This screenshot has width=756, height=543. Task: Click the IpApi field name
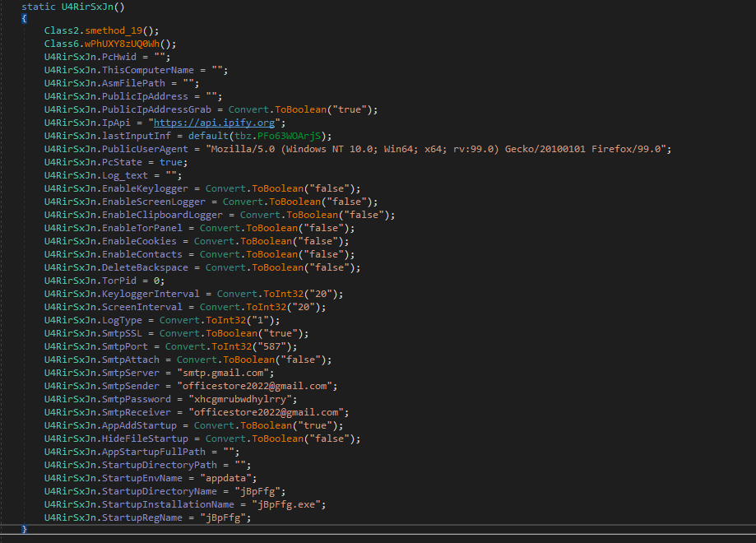(116, 123)
